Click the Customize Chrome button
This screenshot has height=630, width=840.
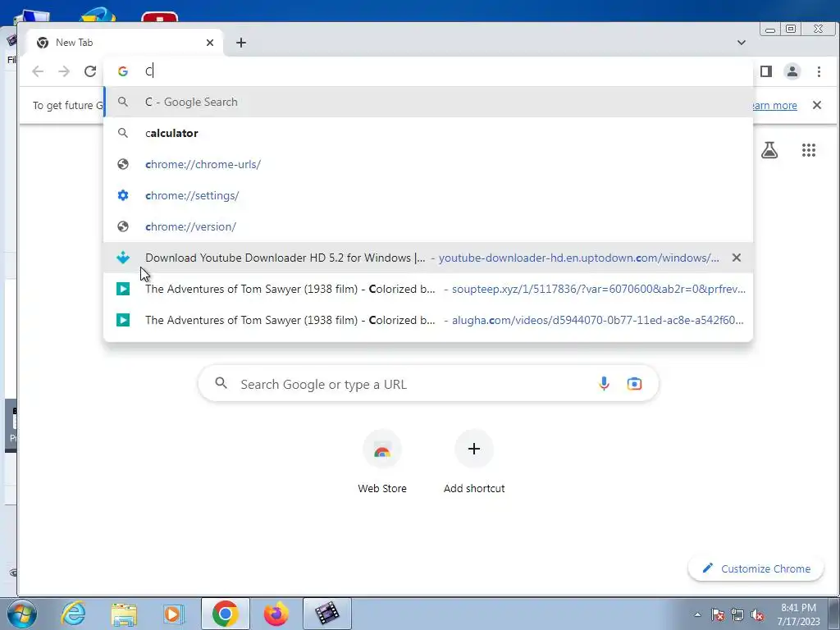pyautogui.click(x=756, y=568)
